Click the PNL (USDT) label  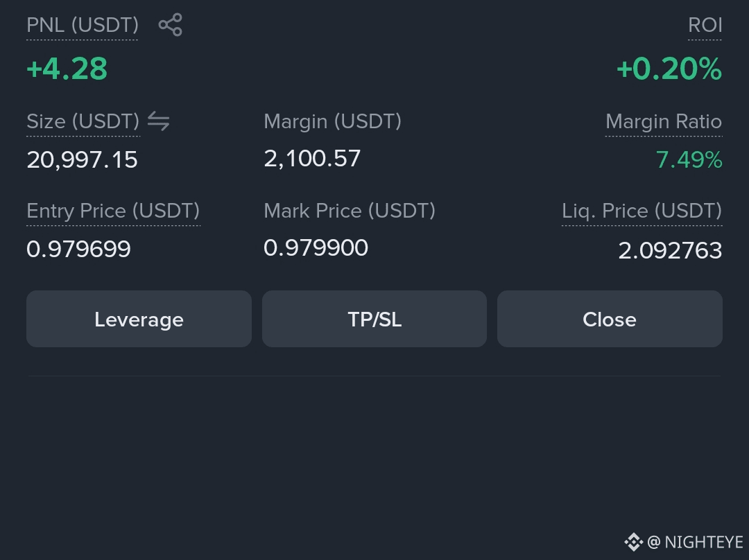83,26
